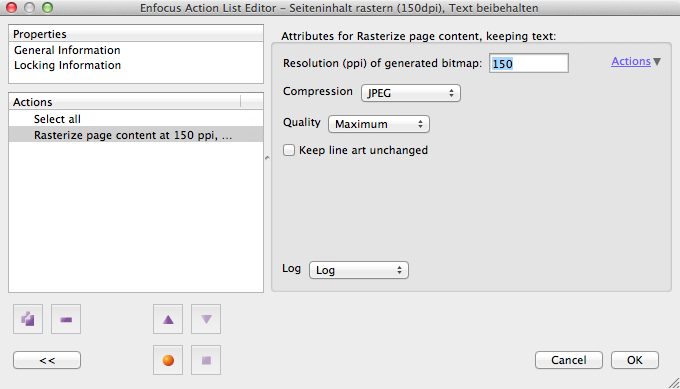Close the Action List Editor window
Screen dimensions: 680x389
click(11, 7)
